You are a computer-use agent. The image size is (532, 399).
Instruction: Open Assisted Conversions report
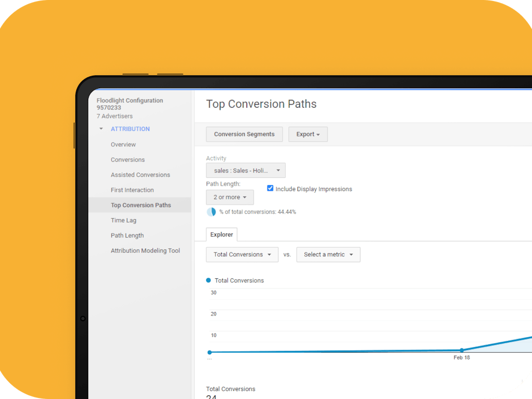click(x=140, y=175)
